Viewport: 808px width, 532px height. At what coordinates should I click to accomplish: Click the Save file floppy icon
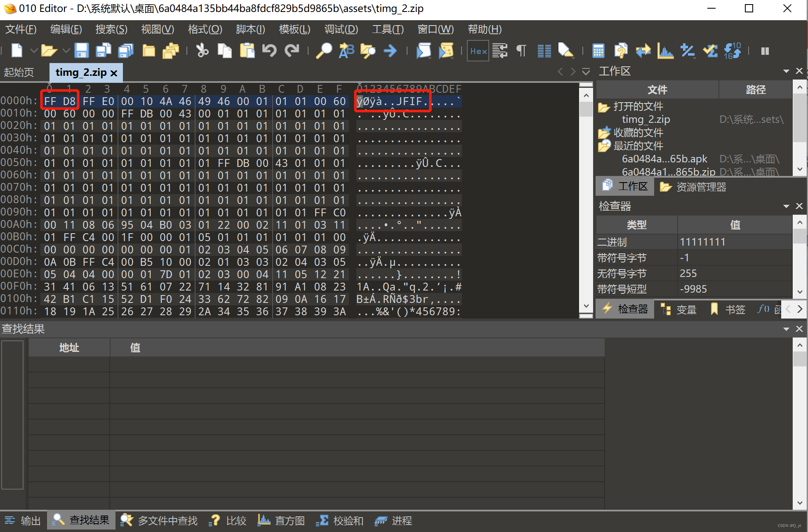[81, 51]
